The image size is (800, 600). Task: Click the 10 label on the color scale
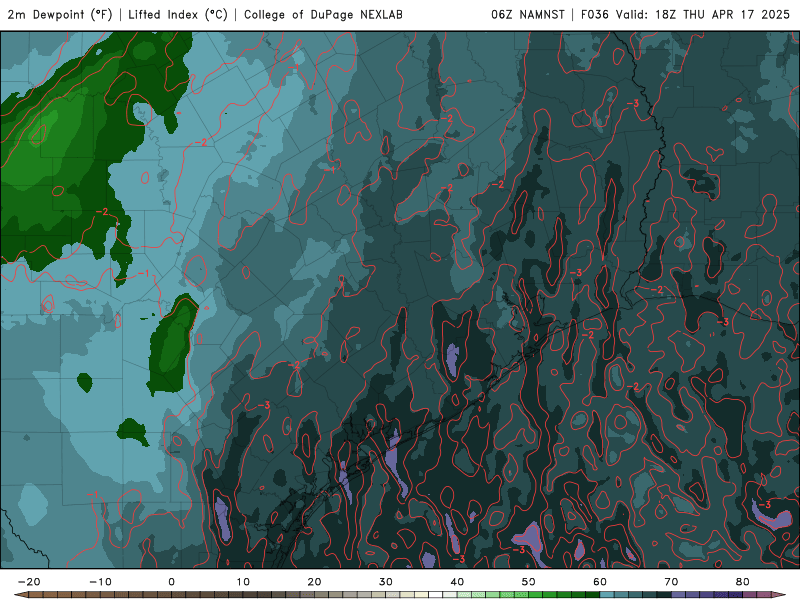click(x=243, y=582)
